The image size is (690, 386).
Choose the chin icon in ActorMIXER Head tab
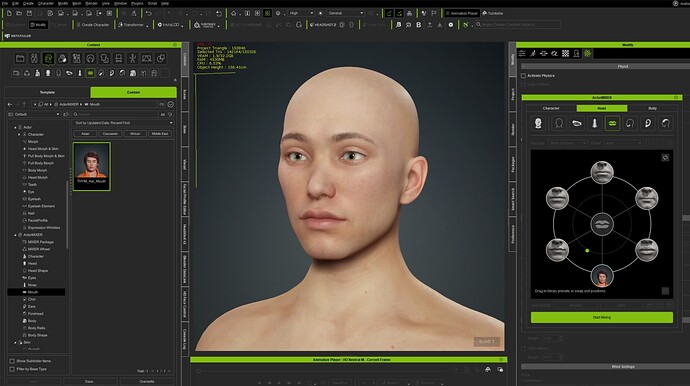coord(630,123)
